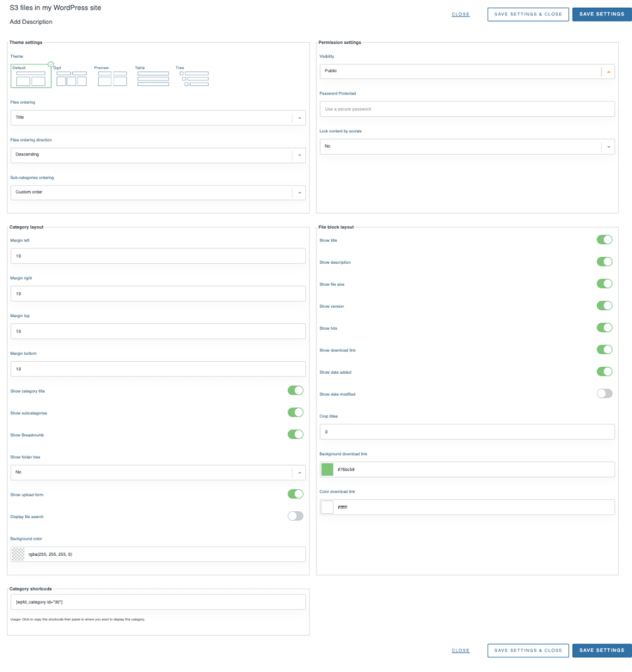Choose the Tree theme layout icon
Image resolution: width=632 pixels, height=672 pixels.
coord(194,78)
